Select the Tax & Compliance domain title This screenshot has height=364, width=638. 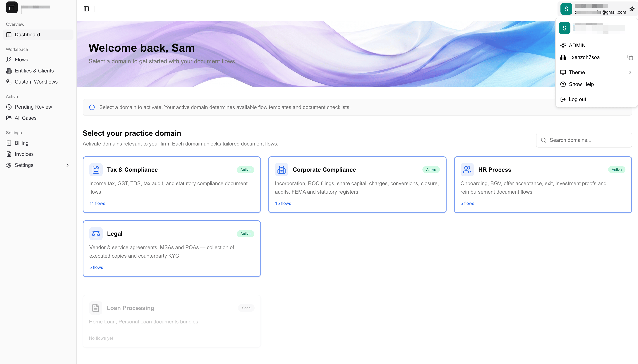point(132,170)
